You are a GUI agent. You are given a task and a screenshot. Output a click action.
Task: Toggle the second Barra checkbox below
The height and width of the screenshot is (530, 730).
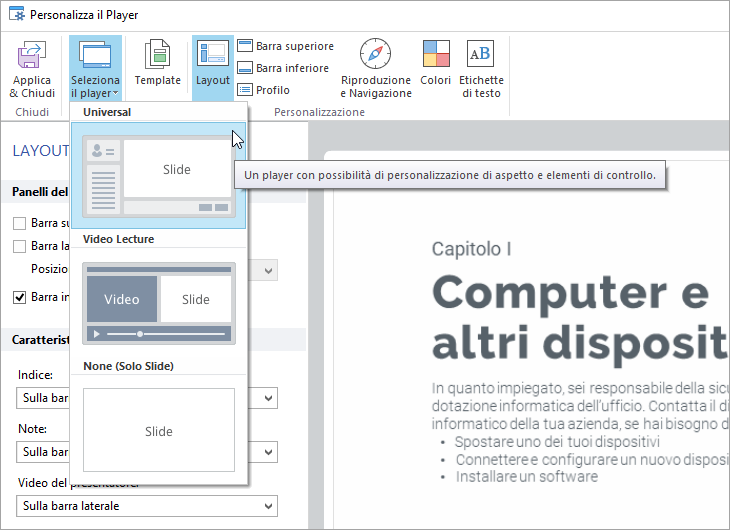pyautogui.click(x=20, y=246)
